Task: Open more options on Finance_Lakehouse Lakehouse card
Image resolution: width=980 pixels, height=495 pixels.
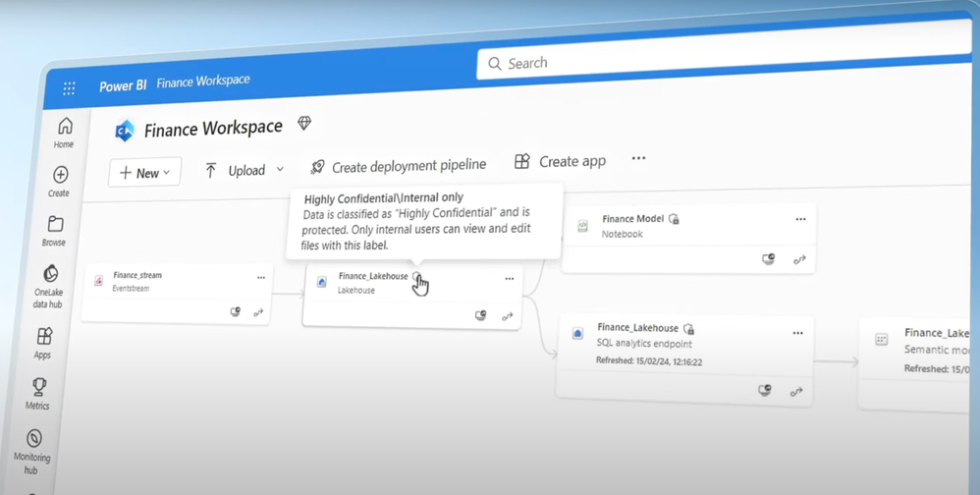Action: pyautogui.click(x=510, y=279)
